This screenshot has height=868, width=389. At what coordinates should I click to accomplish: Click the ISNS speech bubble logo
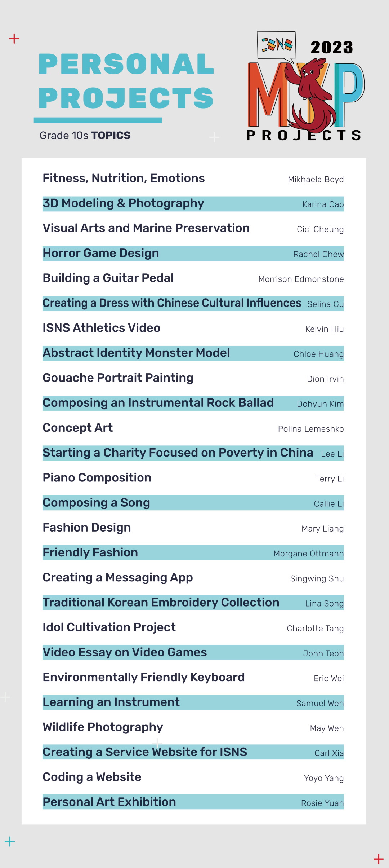pyautogui.click(x=277, y=45)
